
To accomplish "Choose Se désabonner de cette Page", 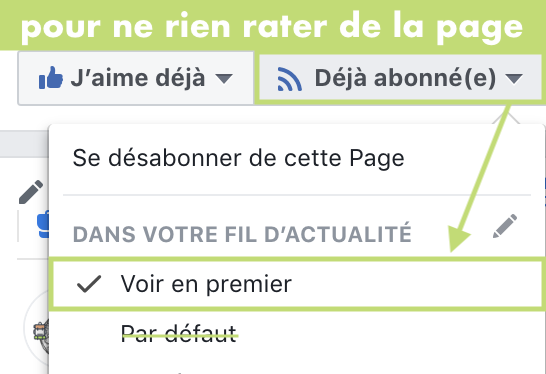I will 239,158.
